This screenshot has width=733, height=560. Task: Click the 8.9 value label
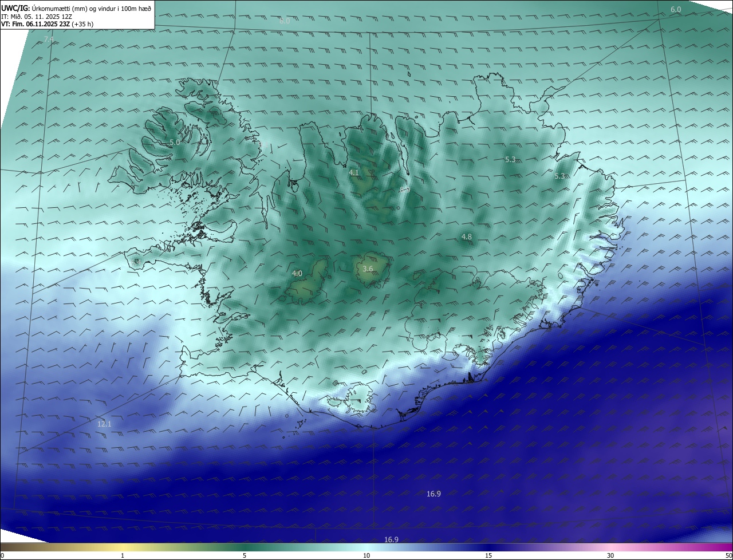[x=405, y=190]
